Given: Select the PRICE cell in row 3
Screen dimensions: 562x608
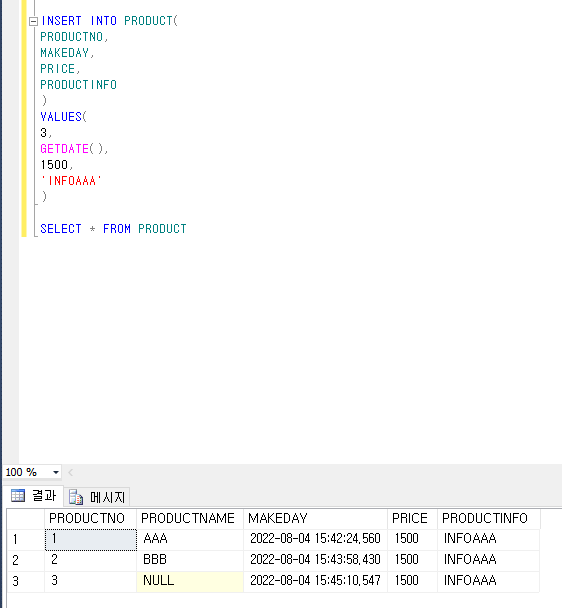Looking at the screenshot, I should point(412,581).
